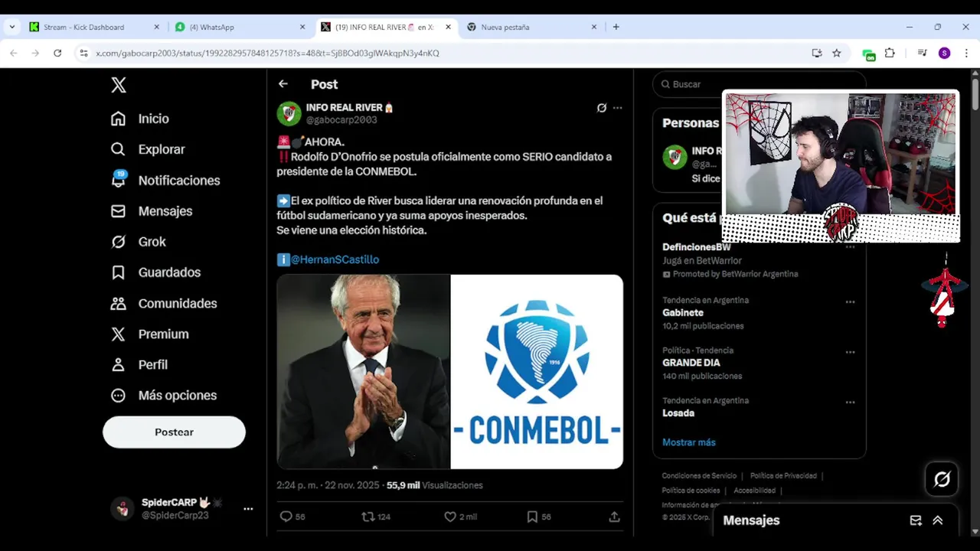Click Grok explain icon on post
The width and height of the screenshot is (980, 551).
[602, 108]
